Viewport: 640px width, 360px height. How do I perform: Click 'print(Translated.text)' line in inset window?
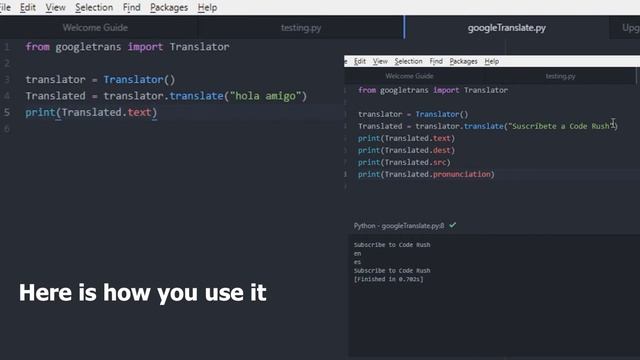(x=406, y=138)
